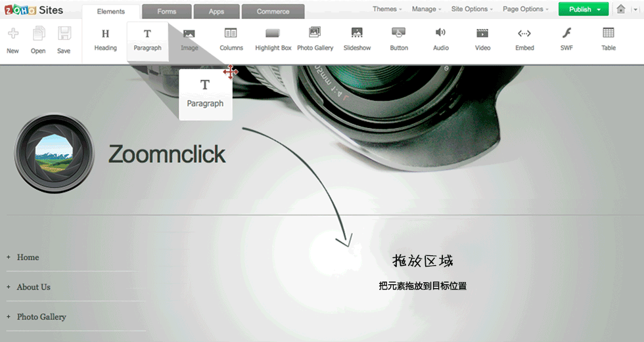Viewport: 644px width, 342px height.
Task: Open the Commerce tab
Action: tap(273, 12)
